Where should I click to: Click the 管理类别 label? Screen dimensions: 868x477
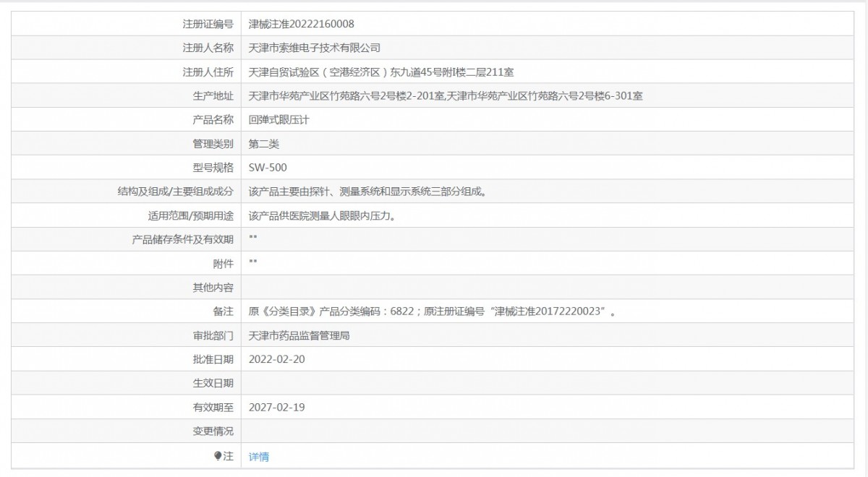click(213, 144)
